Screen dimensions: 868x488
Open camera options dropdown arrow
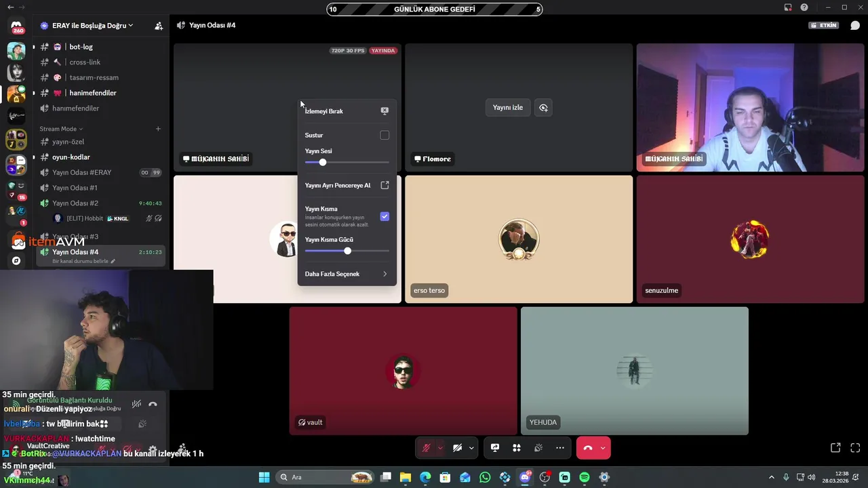pos(471,448)
